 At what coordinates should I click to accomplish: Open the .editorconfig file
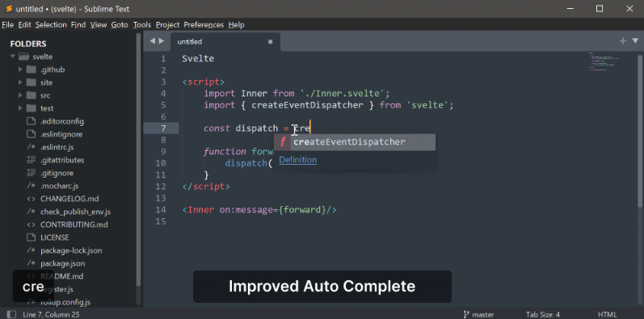point(62,121)
